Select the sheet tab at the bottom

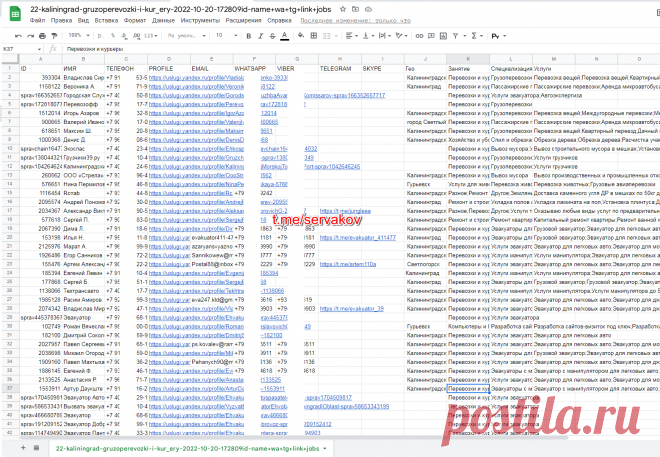click(x=192, y=449)
